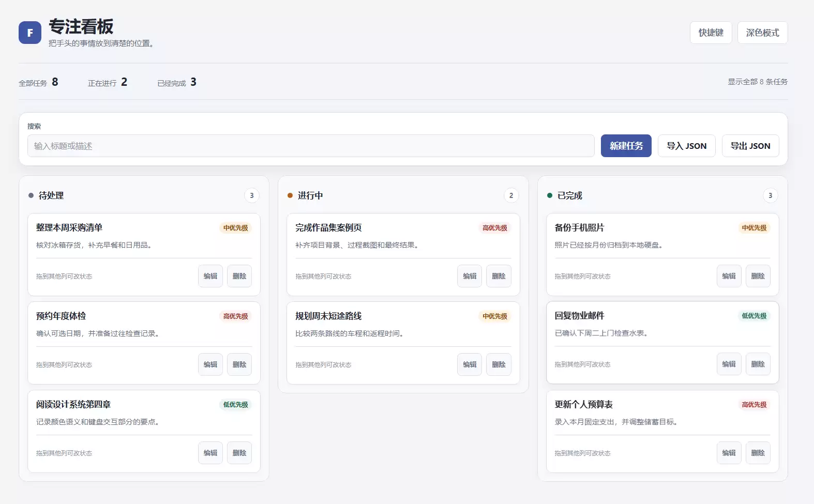The image size is (814, 504).
Task: Click the 已完成 column heading
Action: coord(569,195)
